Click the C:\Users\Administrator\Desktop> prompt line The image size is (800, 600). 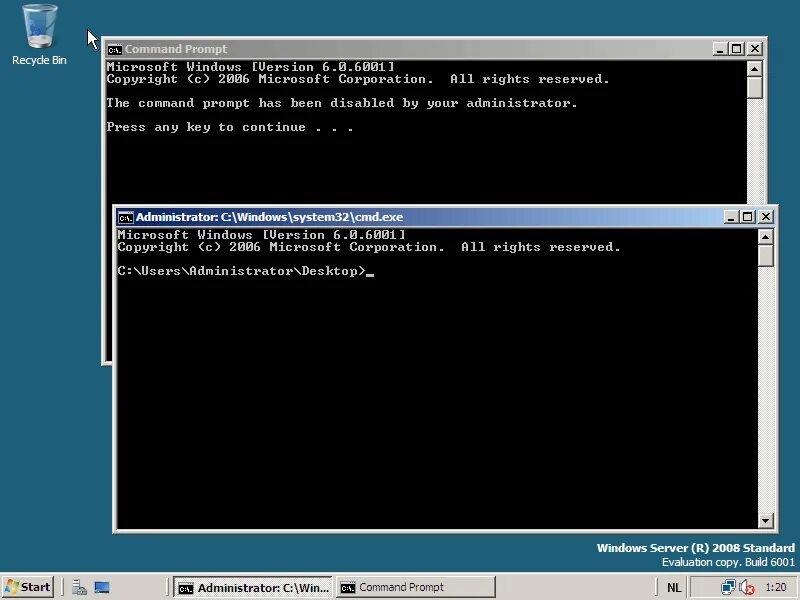(x=241, y=271)
